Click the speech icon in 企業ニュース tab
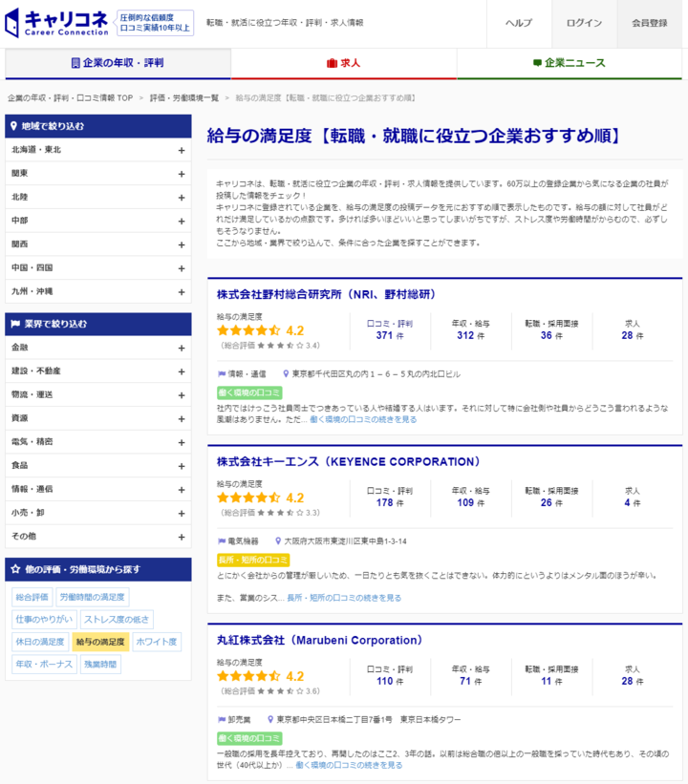 tap(537, 63)
